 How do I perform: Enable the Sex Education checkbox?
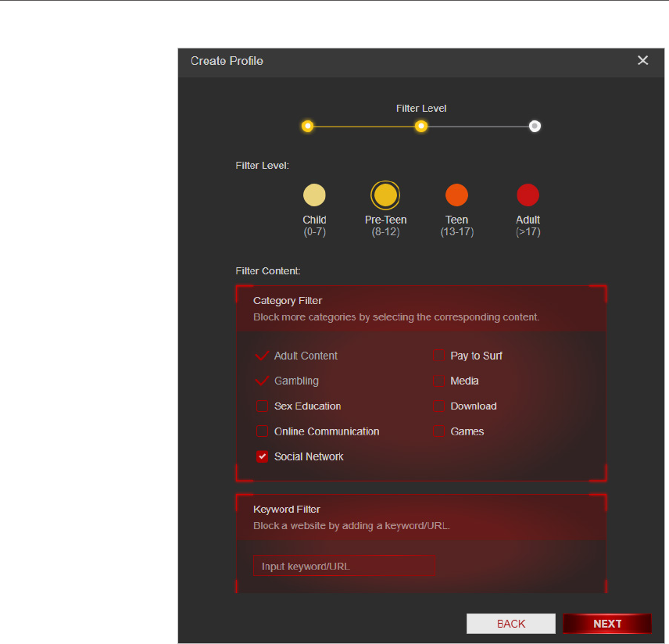pos(262,406)
